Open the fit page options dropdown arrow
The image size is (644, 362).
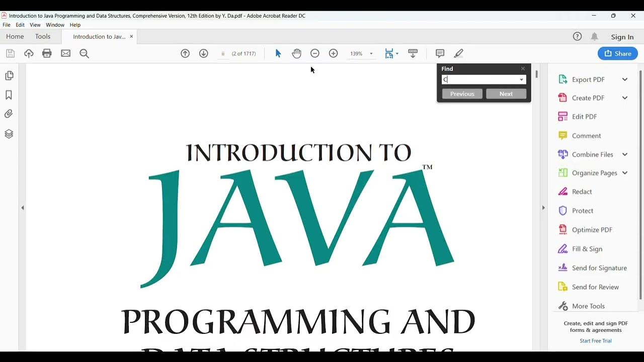(397, 53)
